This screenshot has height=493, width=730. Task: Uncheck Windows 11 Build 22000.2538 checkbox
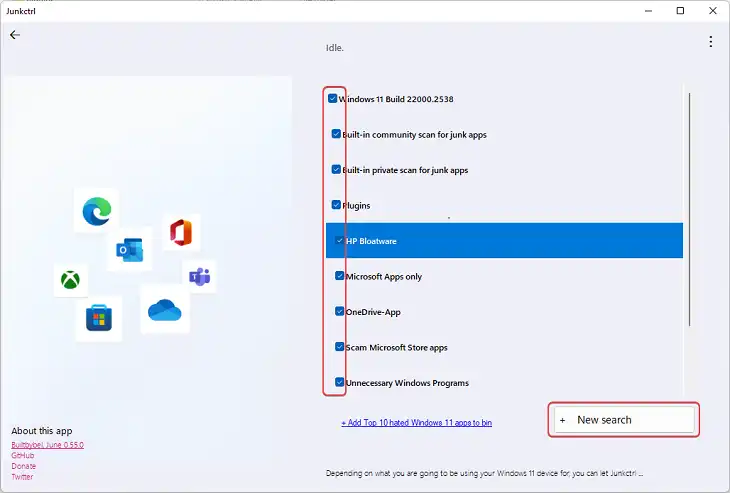[x=332, y=99]
